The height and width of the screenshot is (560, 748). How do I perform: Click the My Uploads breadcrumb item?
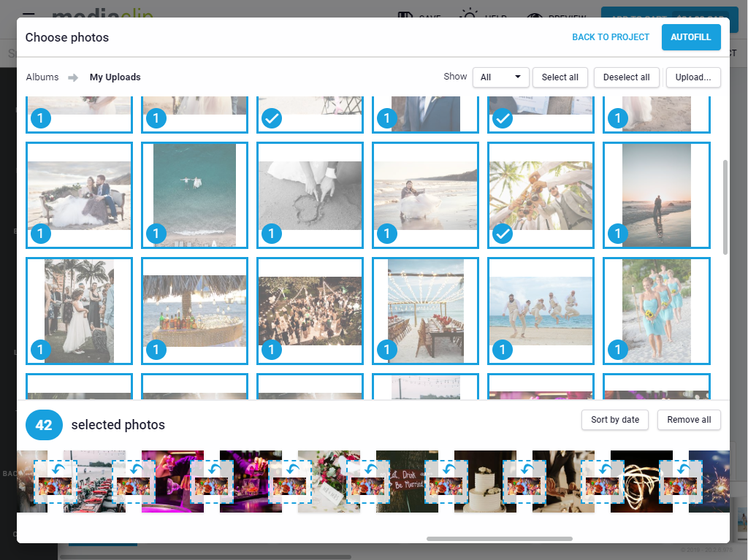pyautogui.click(x=115, y=77)
